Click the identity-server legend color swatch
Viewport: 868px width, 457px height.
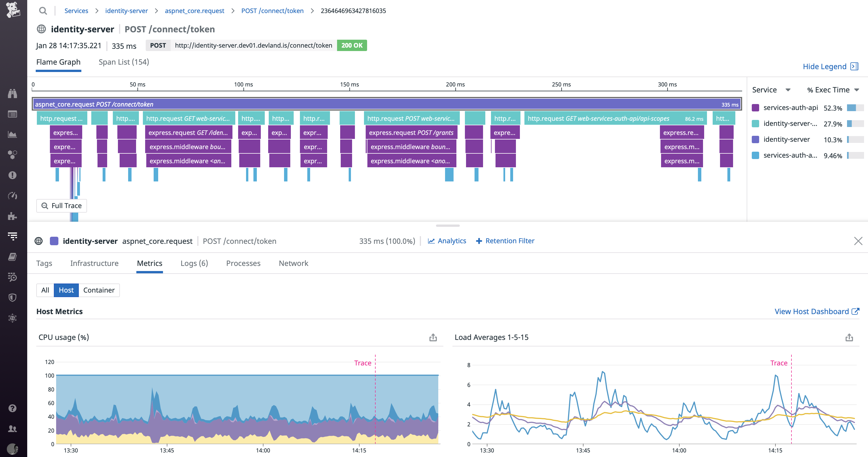(x=755, y=139)
